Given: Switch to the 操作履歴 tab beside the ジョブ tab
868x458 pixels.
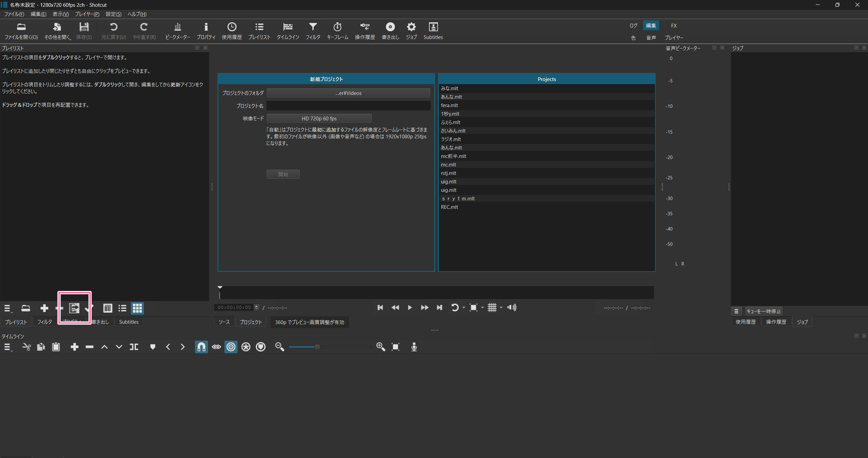Looking at the screenshot, I should 776,322.
